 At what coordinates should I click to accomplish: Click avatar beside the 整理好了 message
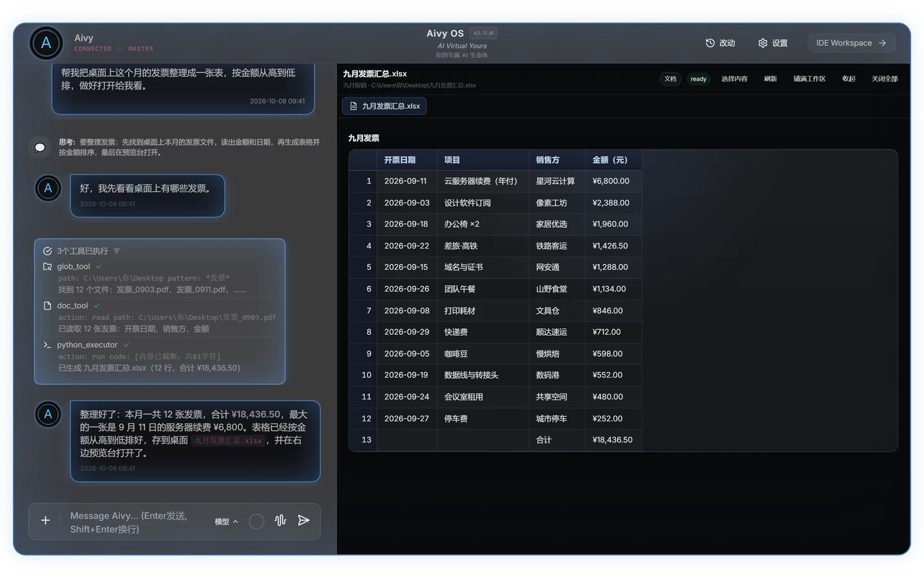[48, 414]
